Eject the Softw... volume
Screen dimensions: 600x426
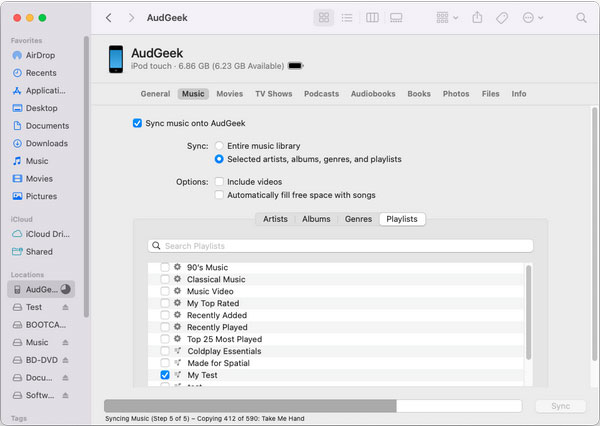[65, 395]
